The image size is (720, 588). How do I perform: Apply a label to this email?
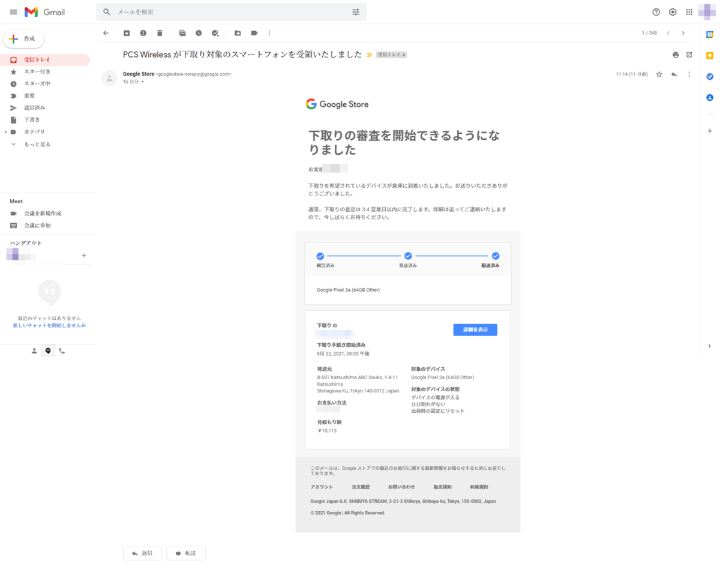click(x=254, y=33)
